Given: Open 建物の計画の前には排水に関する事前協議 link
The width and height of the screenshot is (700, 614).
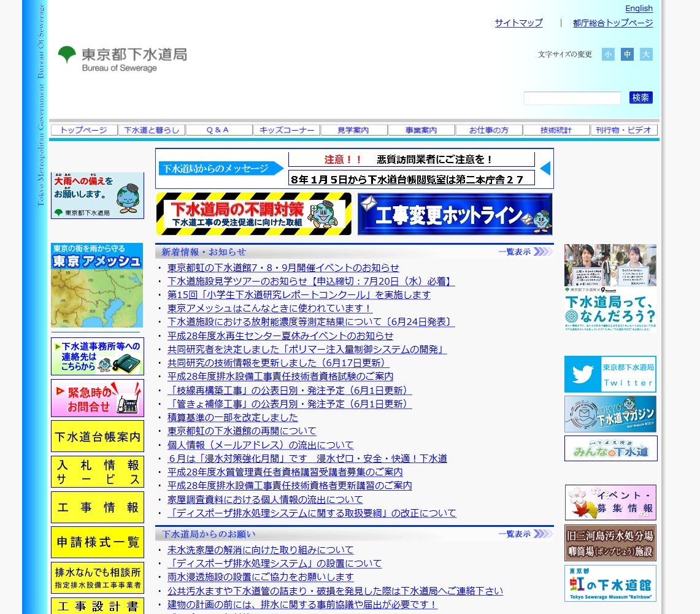Looking at the screenshot, I should 302,604.
